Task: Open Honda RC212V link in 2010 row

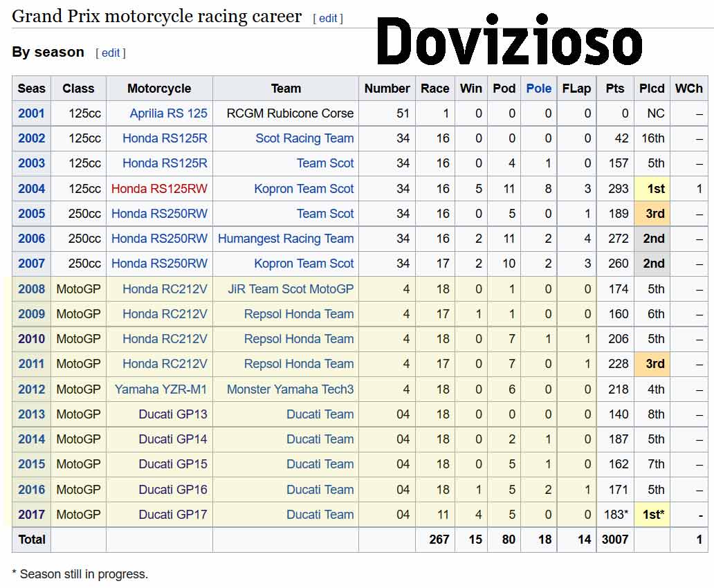Action: 165,340
